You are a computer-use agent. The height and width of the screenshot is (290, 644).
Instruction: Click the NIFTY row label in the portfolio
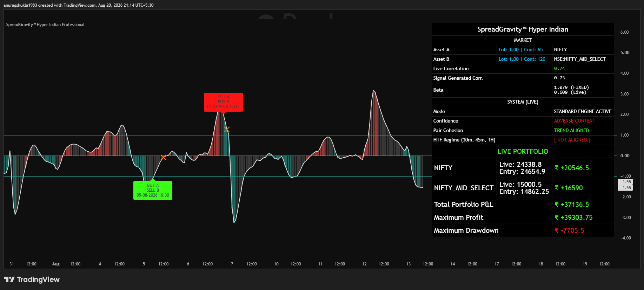pos(443,168)
